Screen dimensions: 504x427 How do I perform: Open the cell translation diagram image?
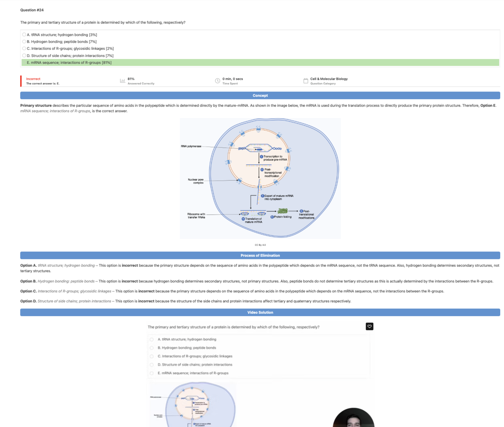pyautogui.click(x=260, y=178)
